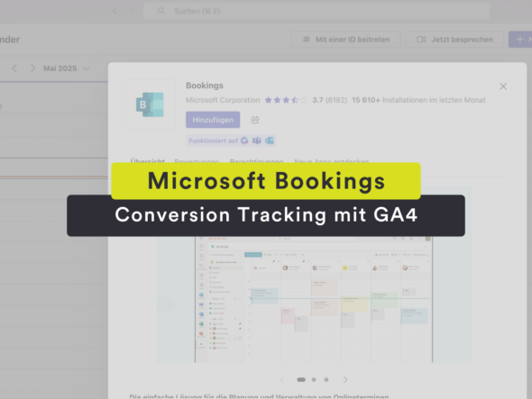Switch to the Bewertungen tab
Image resolution: width=532 pixels, height=399 pixels.
[197, 160]
